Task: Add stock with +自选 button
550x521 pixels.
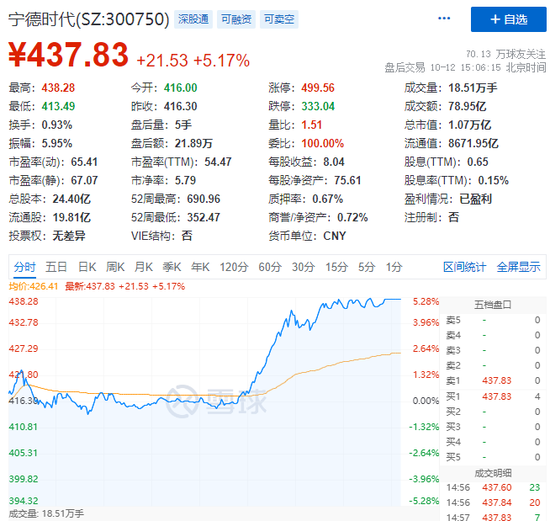Action: pos(508,19)
